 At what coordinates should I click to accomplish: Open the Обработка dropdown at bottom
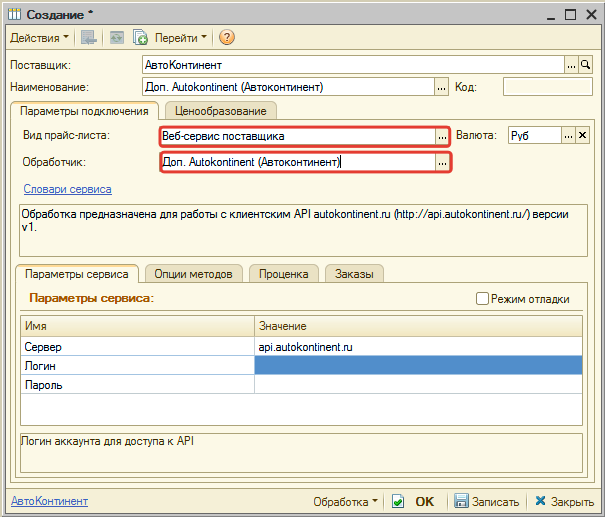[x=345, y=502]
